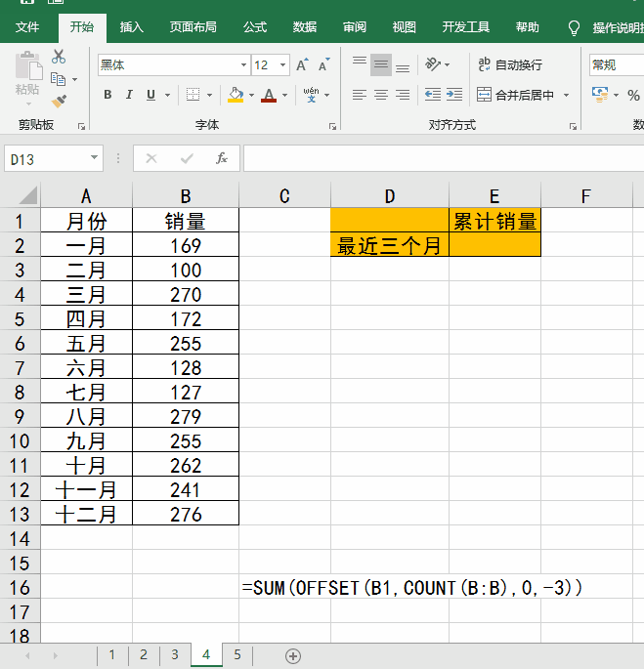
Task: Switch to the 视图 View tab
Action: (404, 27)
